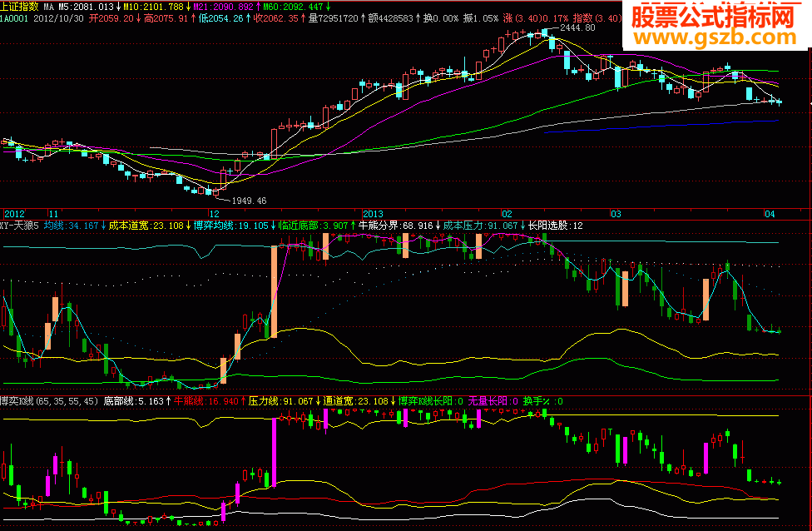812x531 pixels.
Task: Select the 换手%:0 value
Action: 542,401
